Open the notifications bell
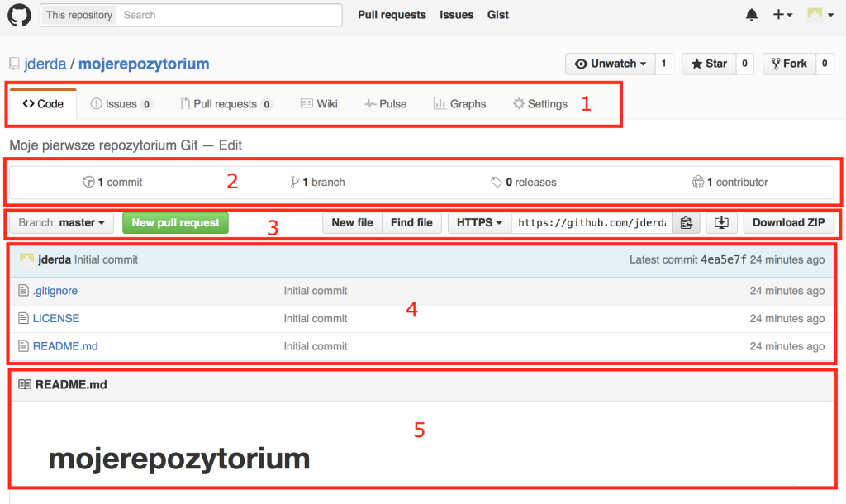The image size is (846, 504). coord(751,15)
